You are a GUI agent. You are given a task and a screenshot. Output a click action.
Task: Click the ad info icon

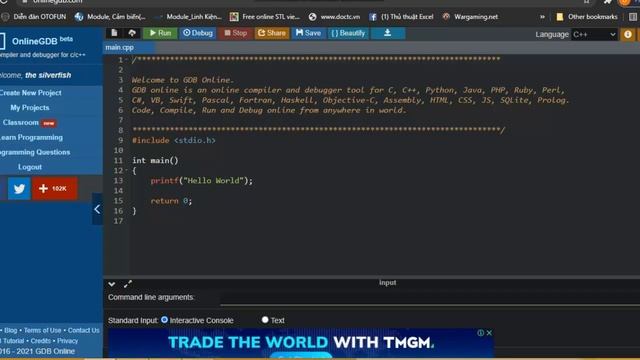[481, 333]
